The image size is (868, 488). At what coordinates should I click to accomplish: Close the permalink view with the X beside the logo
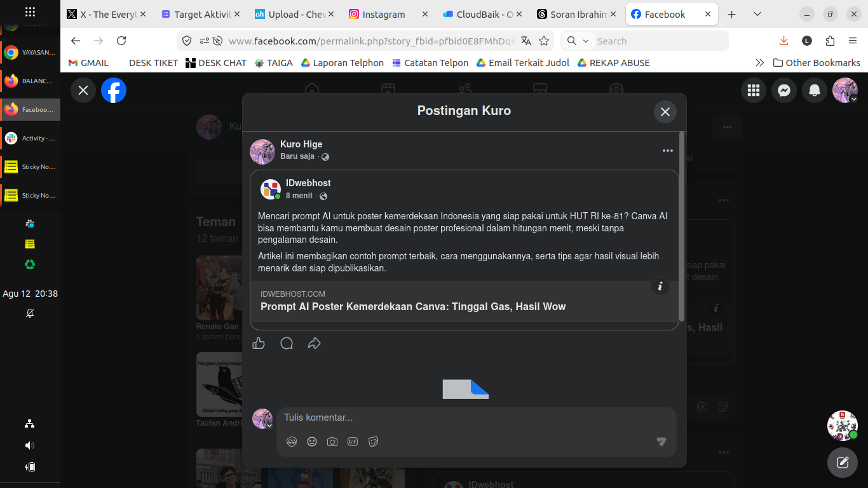pyautogui.click(x=83, y=90)
